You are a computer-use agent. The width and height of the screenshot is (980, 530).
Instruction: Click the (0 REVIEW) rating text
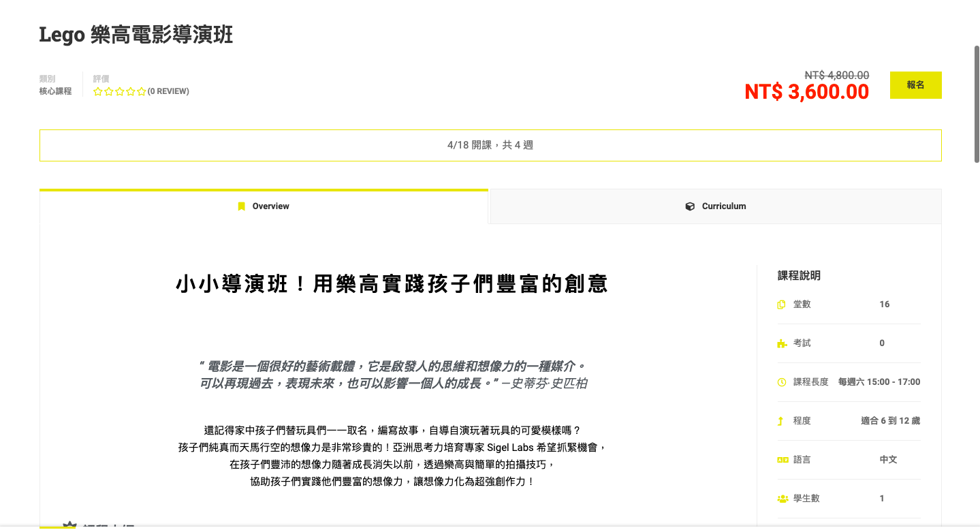point(168,91)
